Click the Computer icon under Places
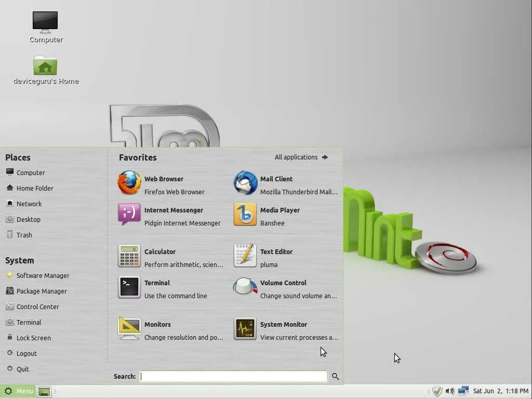532x399 pixels. 10,172
